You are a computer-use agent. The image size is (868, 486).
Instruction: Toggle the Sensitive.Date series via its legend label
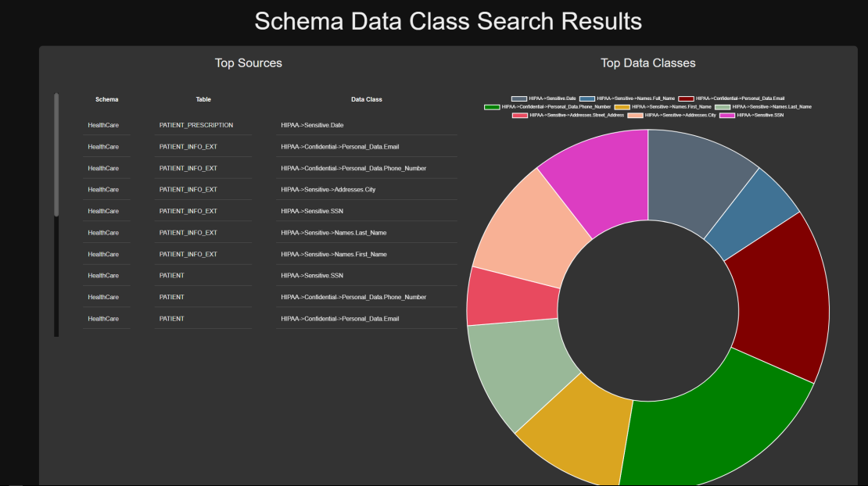(x=553, y=98)
